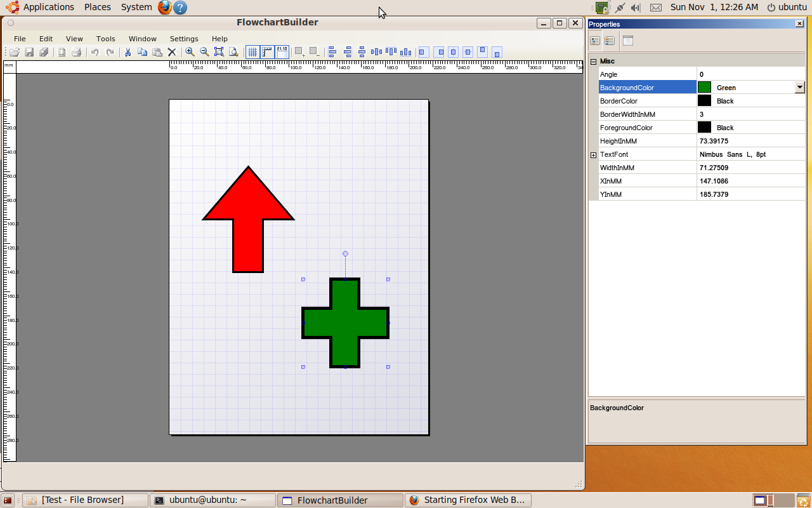This screenshot has height=508, width=812.
Task: Collapse the Misc category
Action: click(594, 62)
